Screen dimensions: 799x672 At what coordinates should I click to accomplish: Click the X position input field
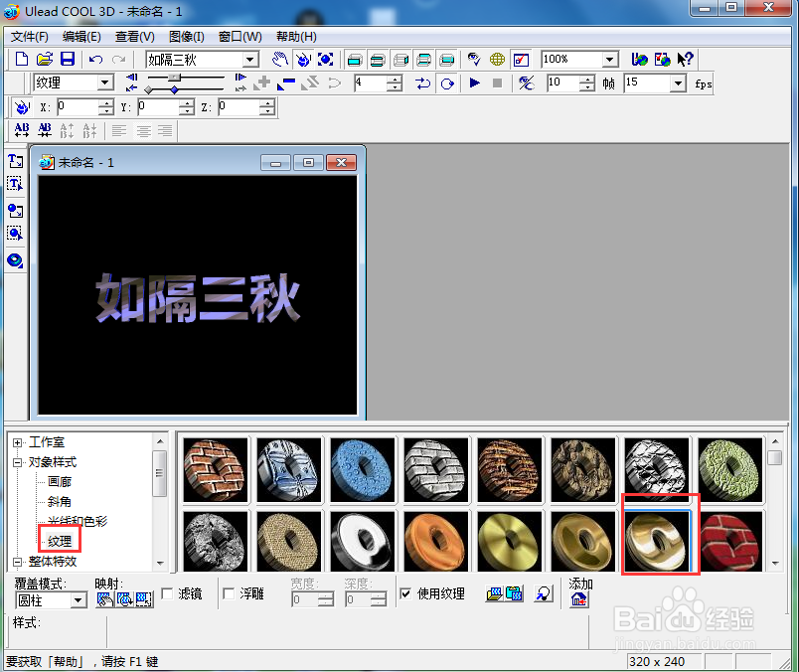tap(77, 107)
